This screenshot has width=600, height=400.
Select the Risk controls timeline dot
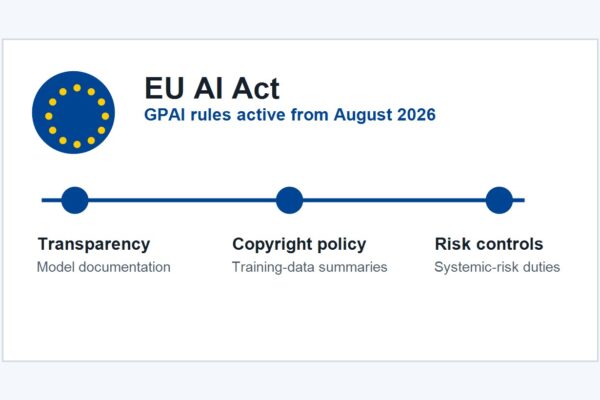499,200
